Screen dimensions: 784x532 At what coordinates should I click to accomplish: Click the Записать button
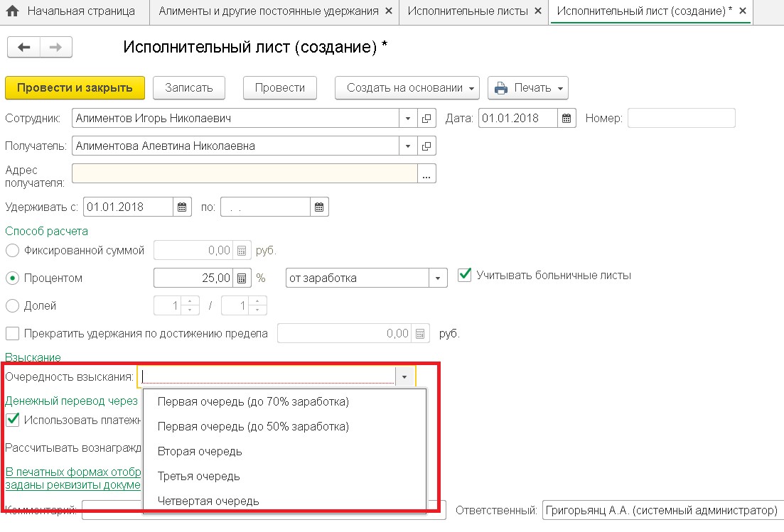(x=189, y=88)
